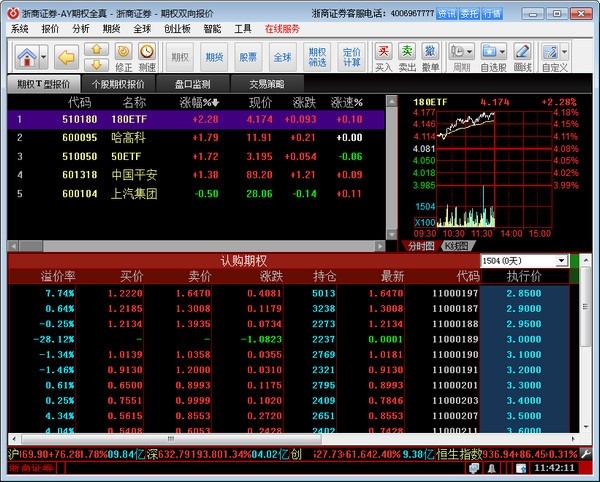Expand the 1504 expiry month combo box
The width and height of the screenshot is (600, 482).
coord(561,261)
